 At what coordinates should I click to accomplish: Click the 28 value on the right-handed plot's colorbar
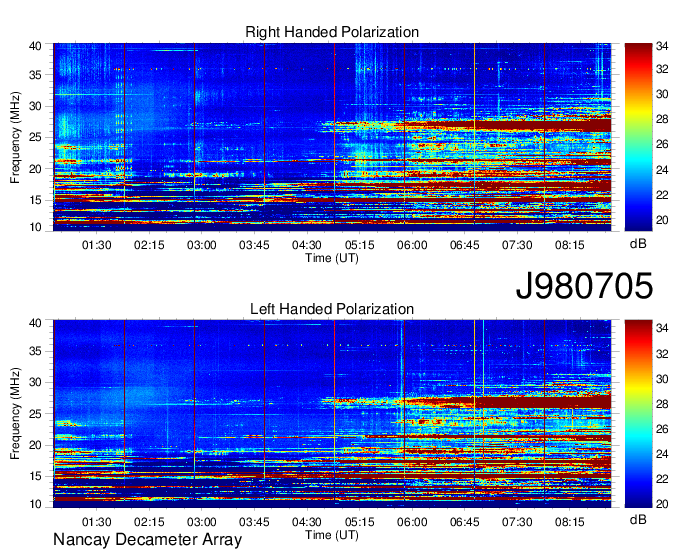(662, 119)
